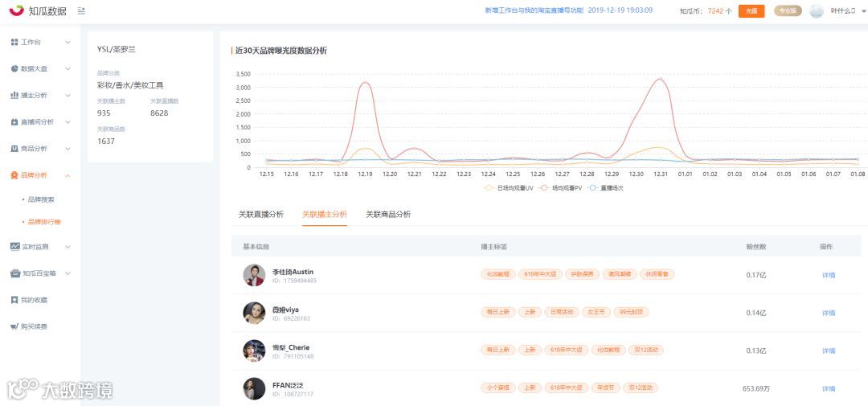Click the 购买续费 cart icon
This screenshot has width=868, height=406.
click(15, 326)
